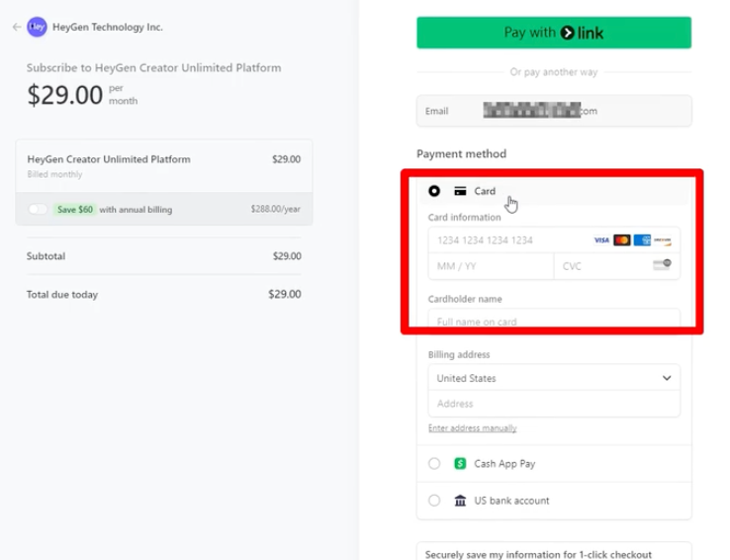Screen dimensions: 730x560
Task: Select the Cash App Pay radio button
Action: [x=434, y=464]
